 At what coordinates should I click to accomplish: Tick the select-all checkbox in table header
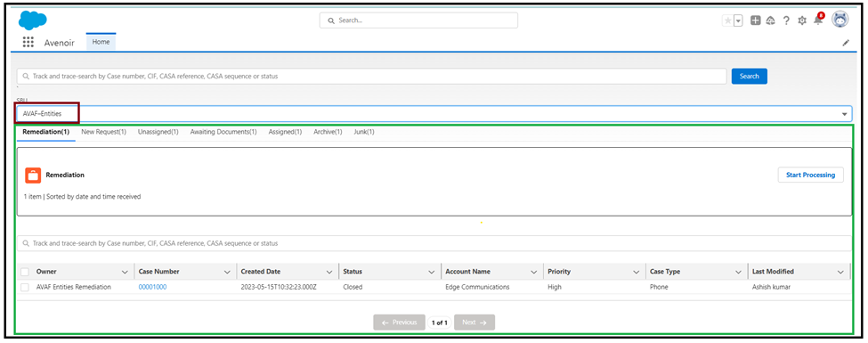[x=25, y=272]
